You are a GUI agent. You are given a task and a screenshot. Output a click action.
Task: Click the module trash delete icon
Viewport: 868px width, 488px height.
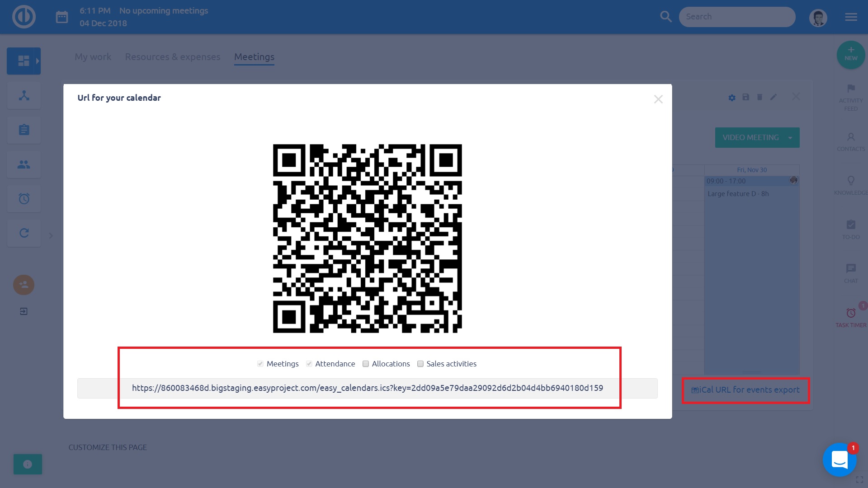coord(759,97)
